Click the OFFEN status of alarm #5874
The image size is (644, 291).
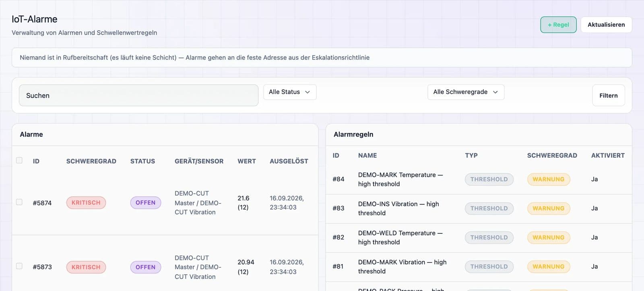[x=145, y=203]
